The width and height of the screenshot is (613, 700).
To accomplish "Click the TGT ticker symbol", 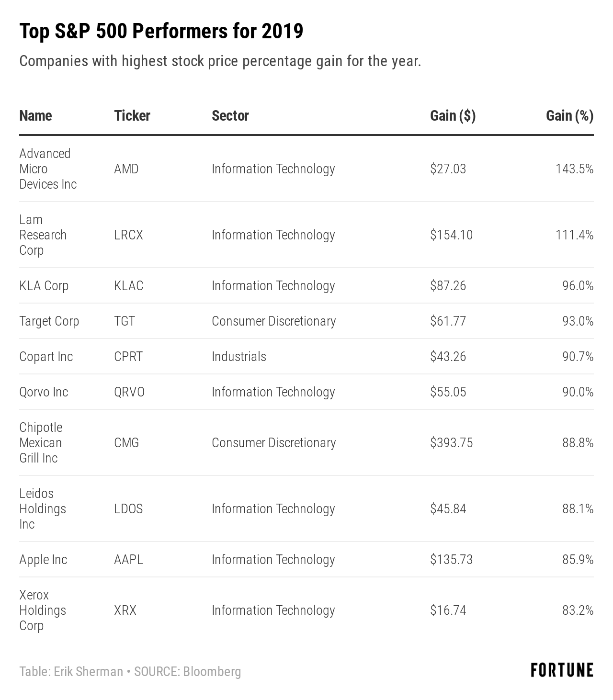I will tap(125, 321).
